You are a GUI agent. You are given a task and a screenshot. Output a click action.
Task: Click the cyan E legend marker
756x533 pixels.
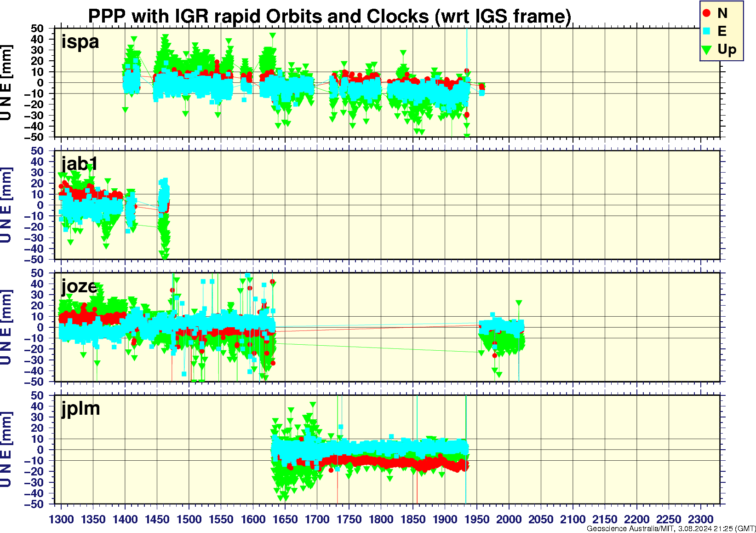pyautogui.click(x=707, y=31)
